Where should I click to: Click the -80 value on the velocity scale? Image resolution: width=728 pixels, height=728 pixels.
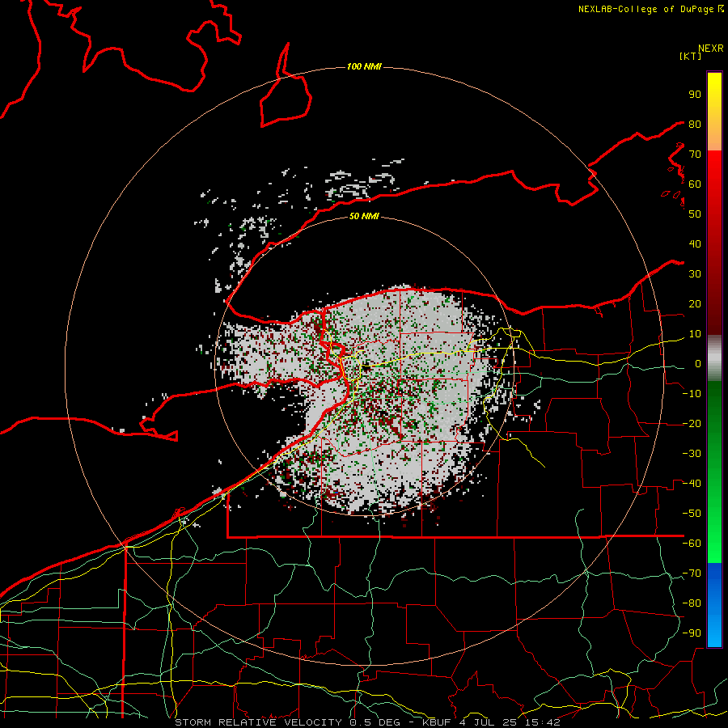[692, 603]
